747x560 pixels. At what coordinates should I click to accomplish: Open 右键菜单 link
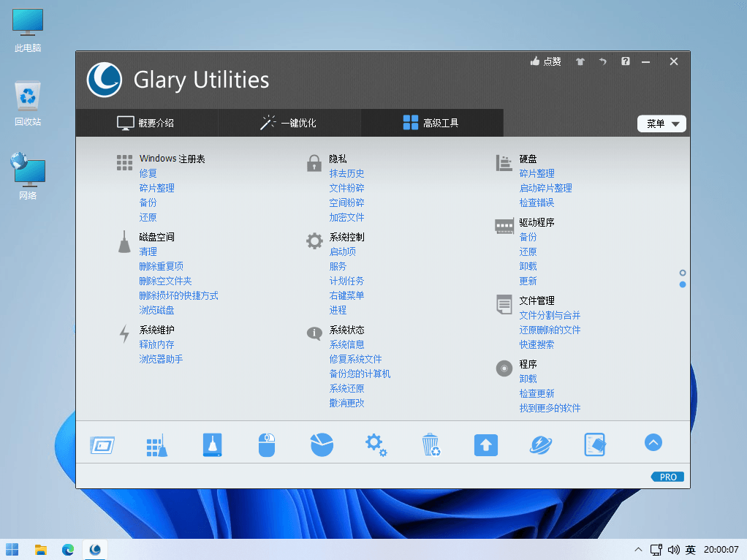[346, 295]
